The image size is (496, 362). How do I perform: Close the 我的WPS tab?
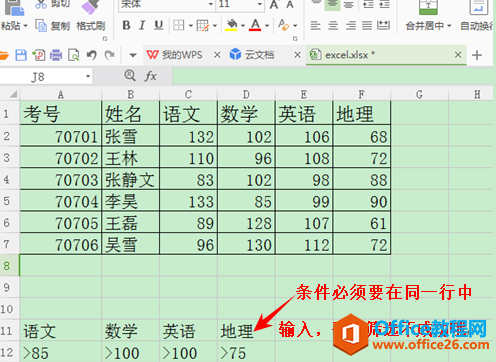point(217,55)
